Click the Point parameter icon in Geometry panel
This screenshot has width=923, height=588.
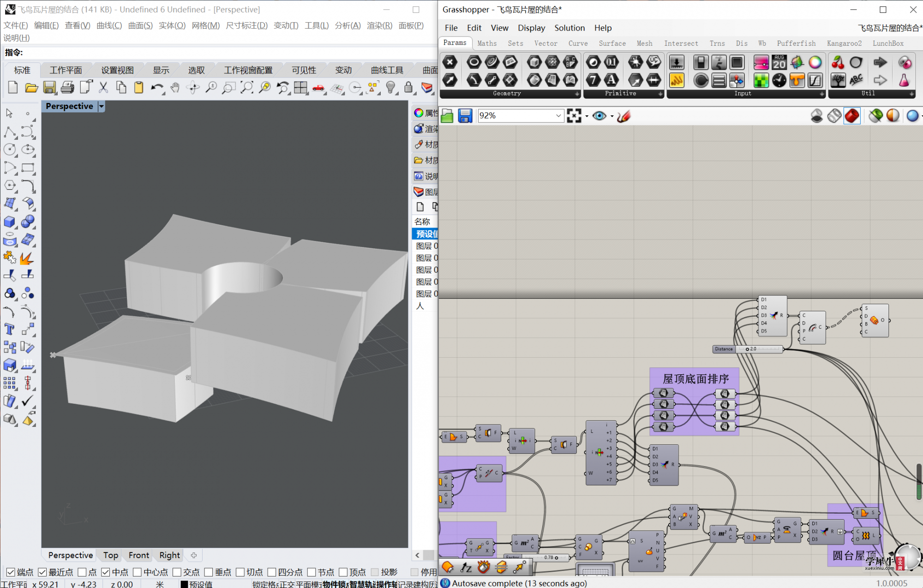pos(450,62)
